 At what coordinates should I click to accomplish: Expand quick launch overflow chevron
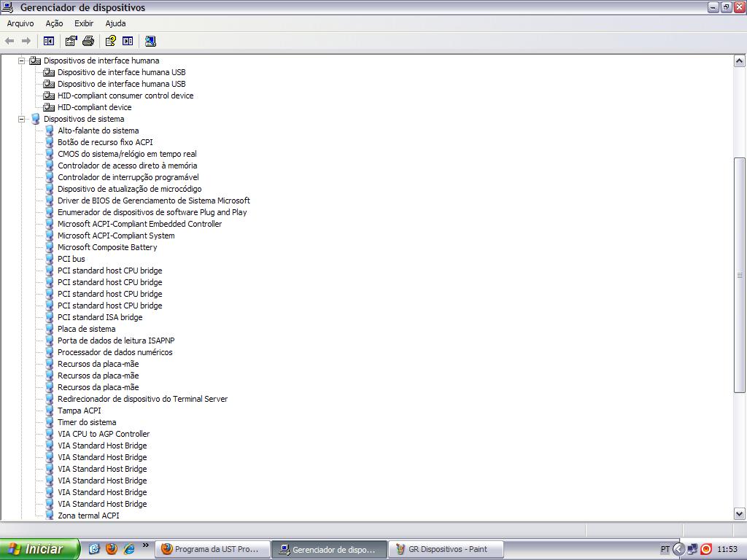coord(146,545)
